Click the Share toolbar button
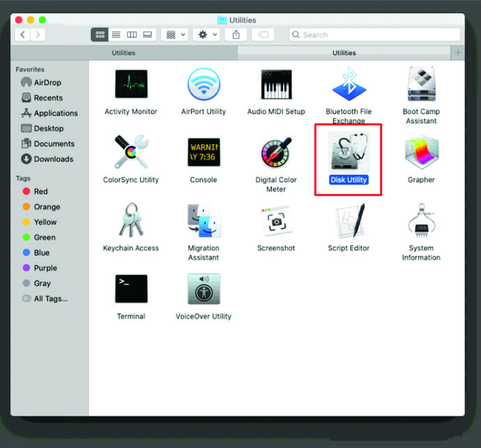The image size is (481, 448). point(236,35)
